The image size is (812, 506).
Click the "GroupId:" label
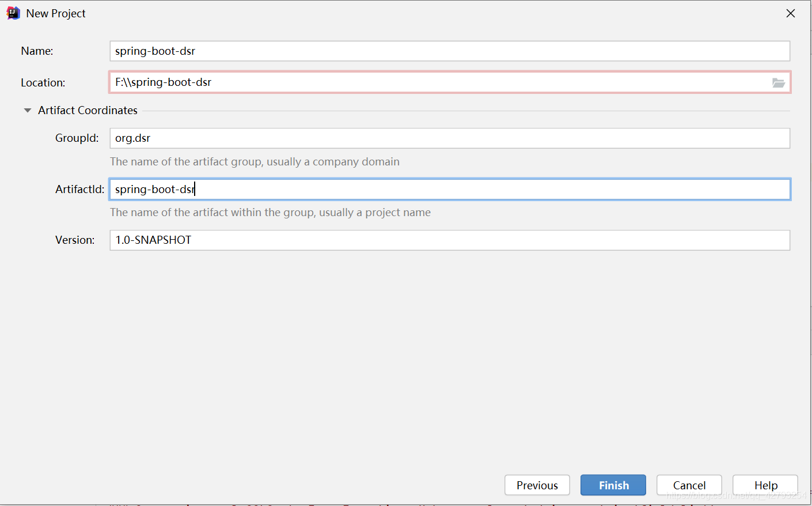point(77,138)
